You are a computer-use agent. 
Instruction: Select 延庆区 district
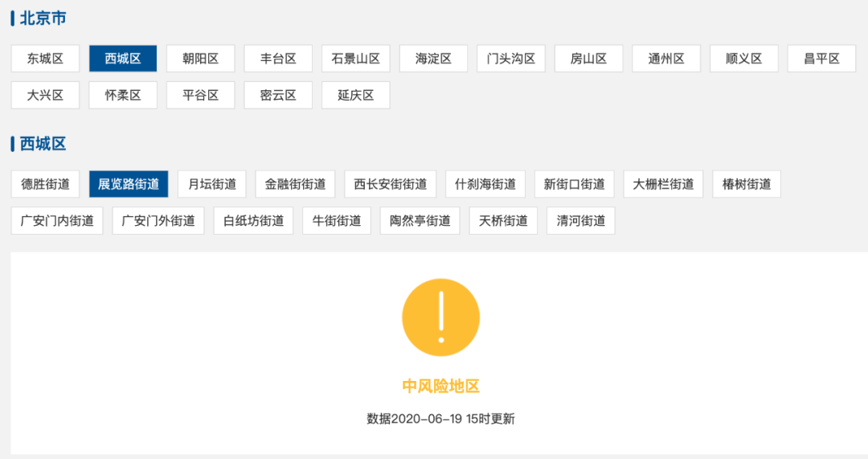[x=356, y=95]
